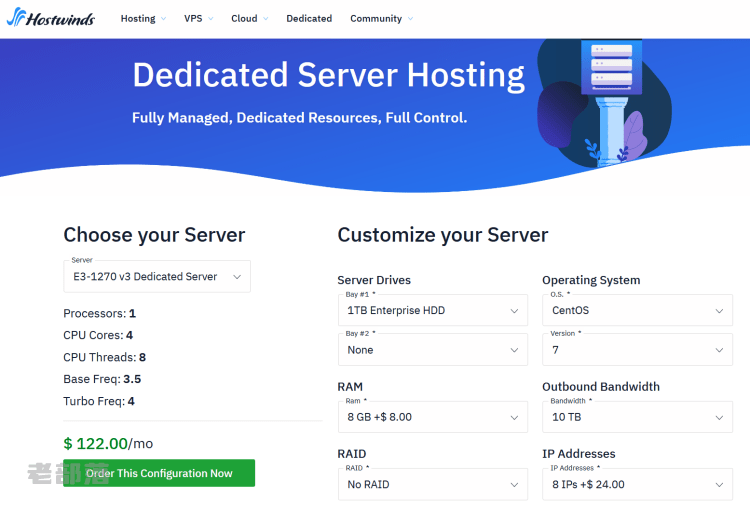Image resolution: width=750 pixels, height=508 pixels.
Task: Click the Server Drives section label
Action: click(x=374, y=280)
